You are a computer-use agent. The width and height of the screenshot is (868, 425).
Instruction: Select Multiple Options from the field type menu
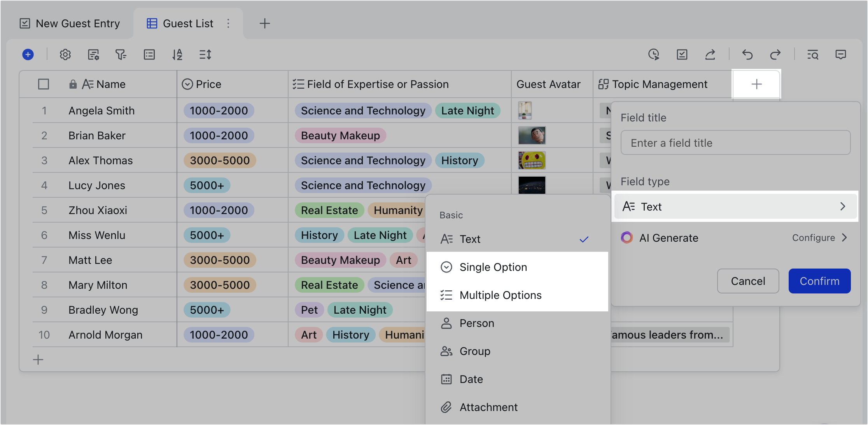[500, 295]
